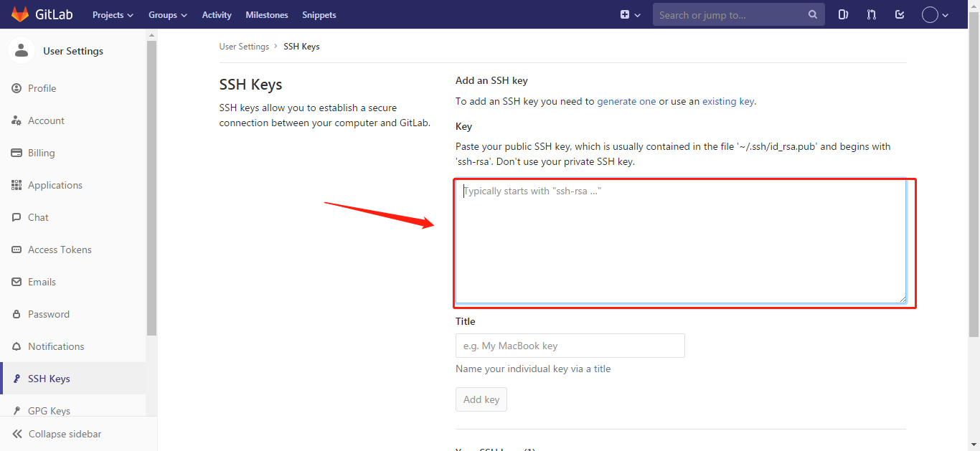Click the search magnifier icon

[x=812, y=14]
